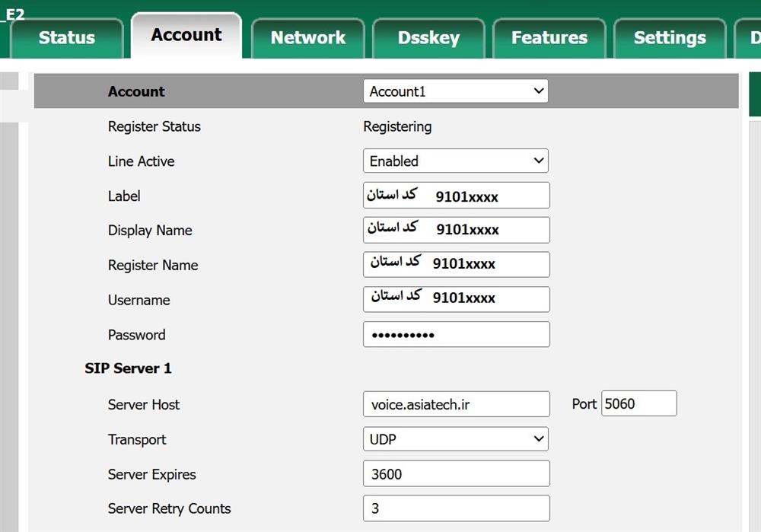Open the Dsskey tab
The image size is (761, 532).
tap(428, 38)
